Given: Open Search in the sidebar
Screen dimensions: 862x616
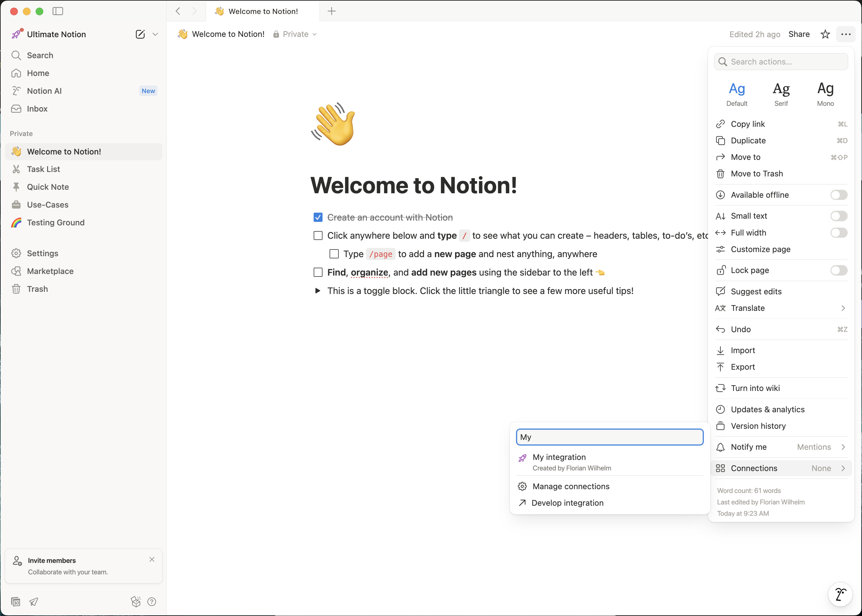Looking at the screenshot, I should point(84,55).
